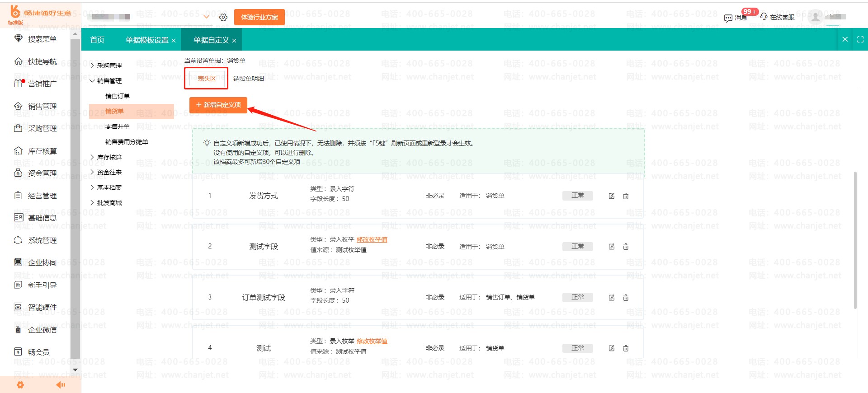Open online customer service (在线客服)

(778, 17)
